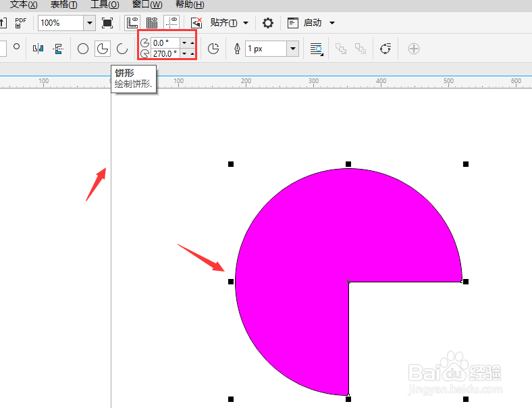This screenshot has height=408, width=532.
Task: Click the start angle 0.0° field
Action: tap(165, 43)
